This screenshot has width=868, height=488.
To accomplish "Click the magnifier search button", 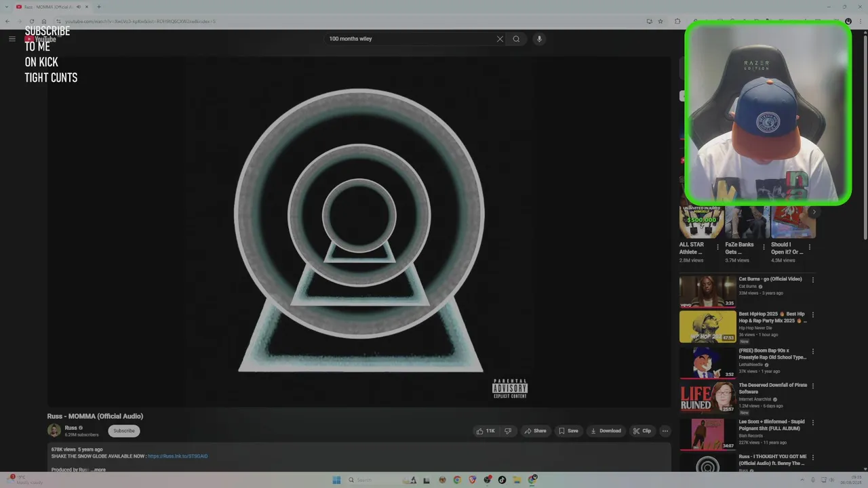I will [x=516, y=39].
